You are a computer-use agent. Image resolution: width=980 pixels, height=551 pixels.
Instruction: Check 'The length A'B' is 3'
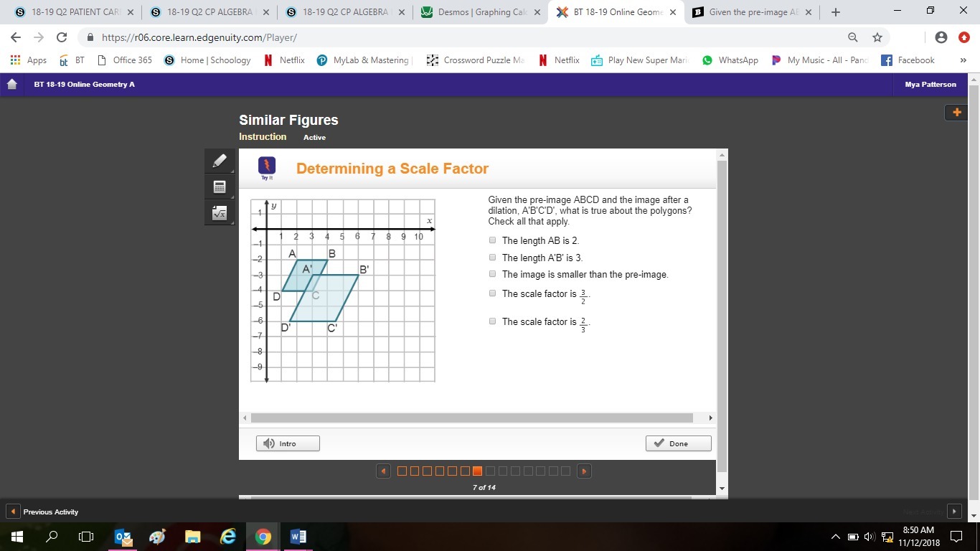coord(492,258)
